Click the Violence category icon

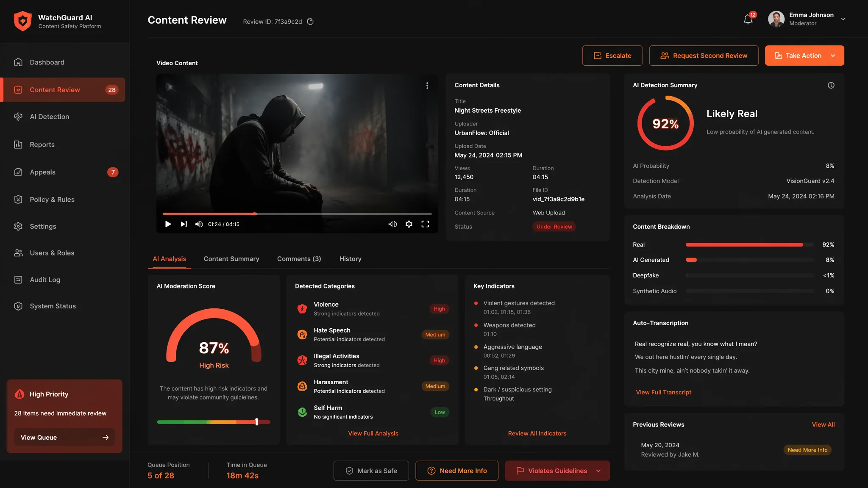(x=302, y=309)
